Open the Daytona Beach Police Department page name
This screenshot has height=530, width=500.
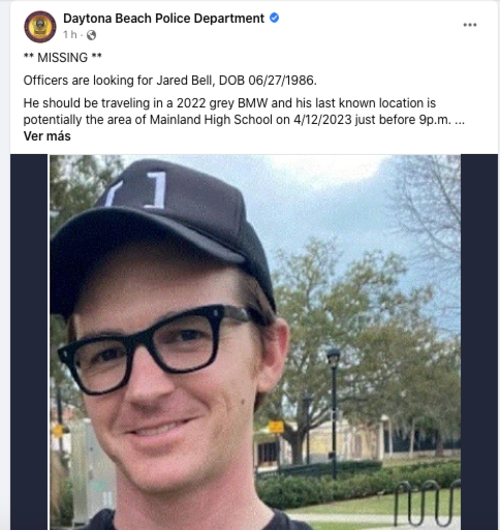coord(164,18)
